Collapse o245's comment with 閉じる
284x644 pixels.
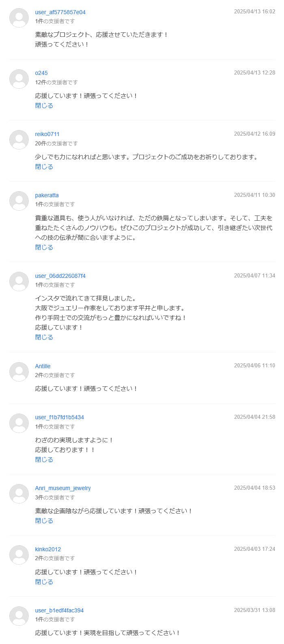[44, 106]
